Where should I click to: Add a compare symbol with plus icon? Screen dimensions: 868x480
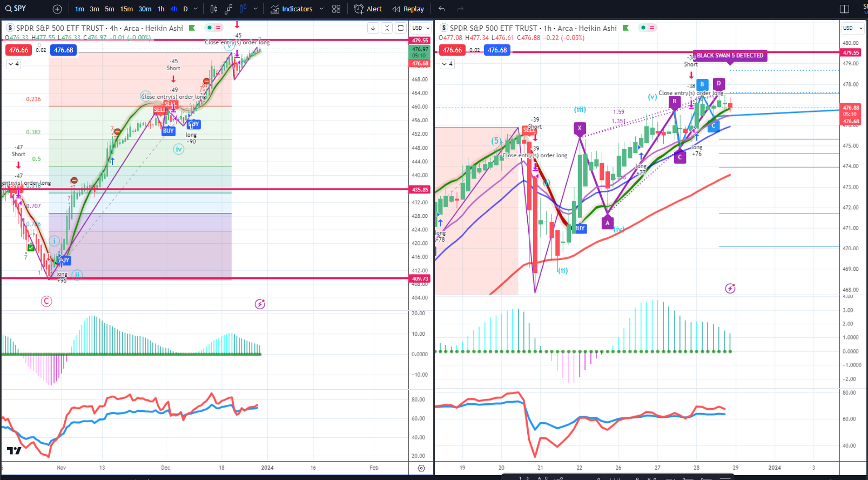[x=57, y=9]
